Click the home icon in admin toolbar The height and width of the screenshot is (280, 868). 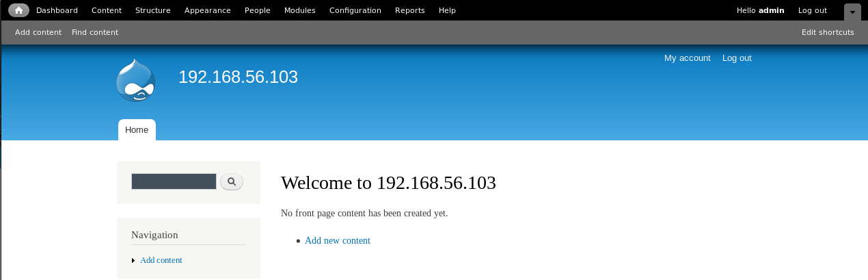[x=18, y=10]
